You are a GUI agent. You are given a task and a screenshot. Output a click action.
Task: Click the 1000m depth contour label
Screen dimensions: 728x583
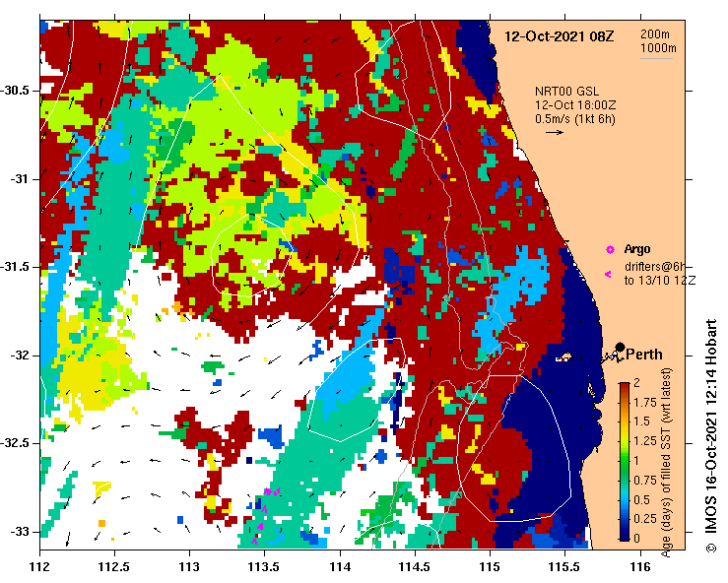coord(658,48)
